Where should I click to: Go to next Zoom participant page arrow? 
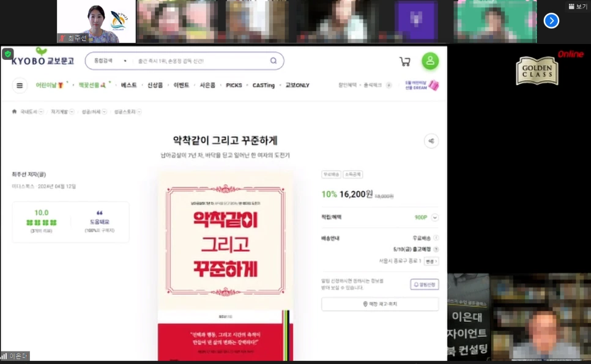pyautogui.click(x=551, y=21)
